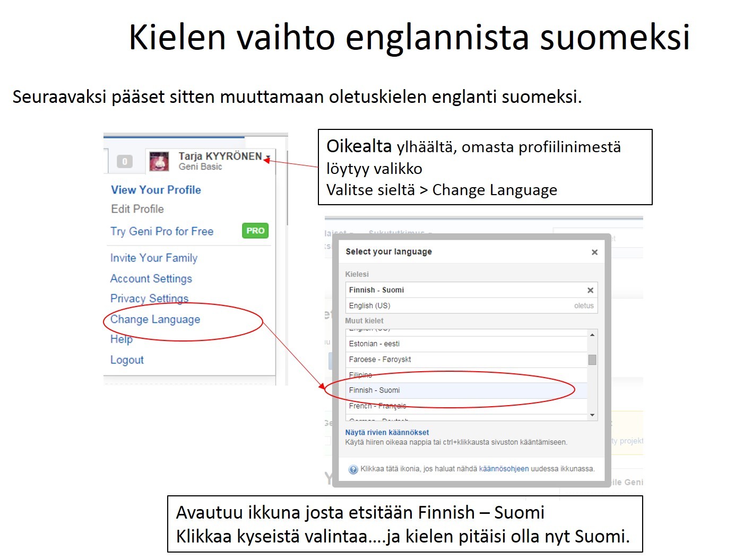Select Logout in the profile menu
Screen dimensions: 735x560
127,360
